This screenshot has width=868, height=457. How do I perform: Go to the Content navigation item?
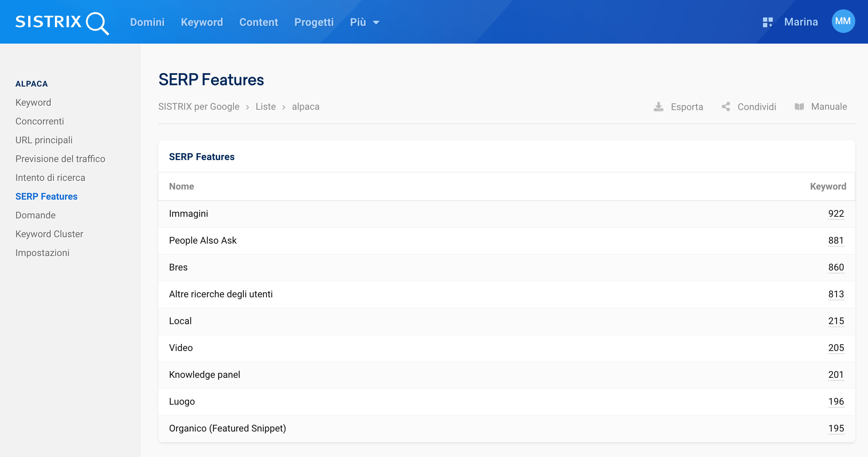pos(259,22)
